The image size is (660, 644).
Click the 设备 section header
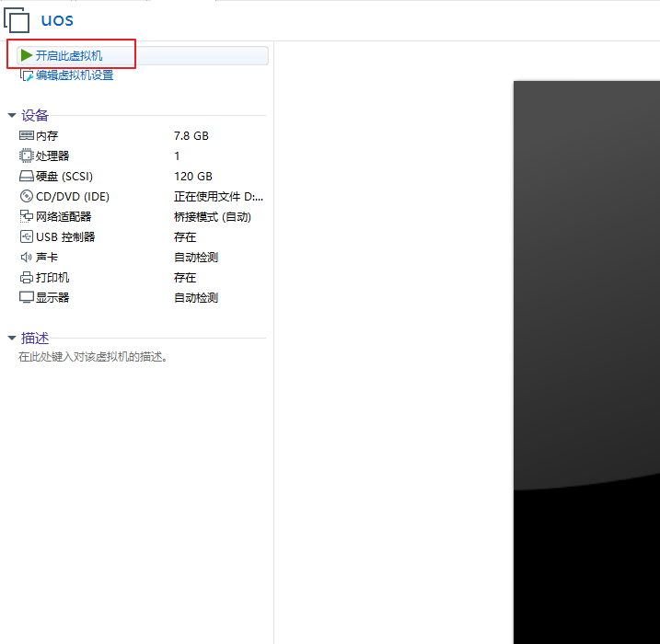(35, 115)
